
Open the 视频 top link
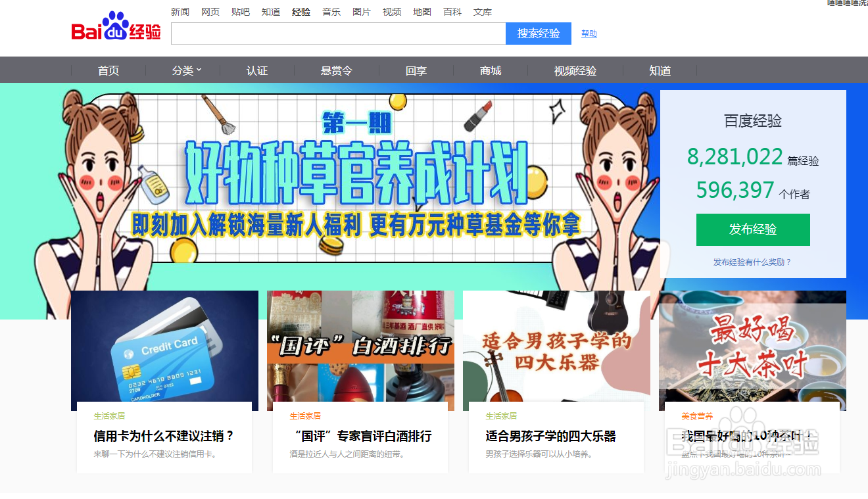pyautogui.click(x=392, y=12)
